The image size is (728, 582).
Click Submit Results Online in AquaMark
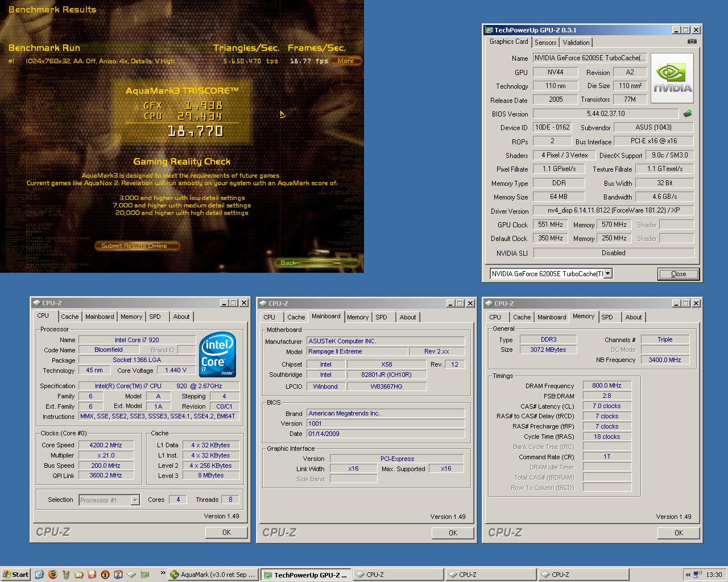tap(136, 246)
